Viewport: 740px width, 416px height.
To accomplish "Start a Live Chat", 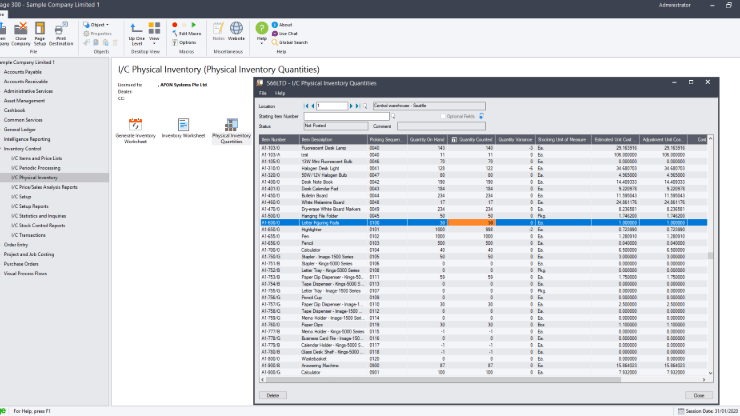I will click(x=285, y=34).
